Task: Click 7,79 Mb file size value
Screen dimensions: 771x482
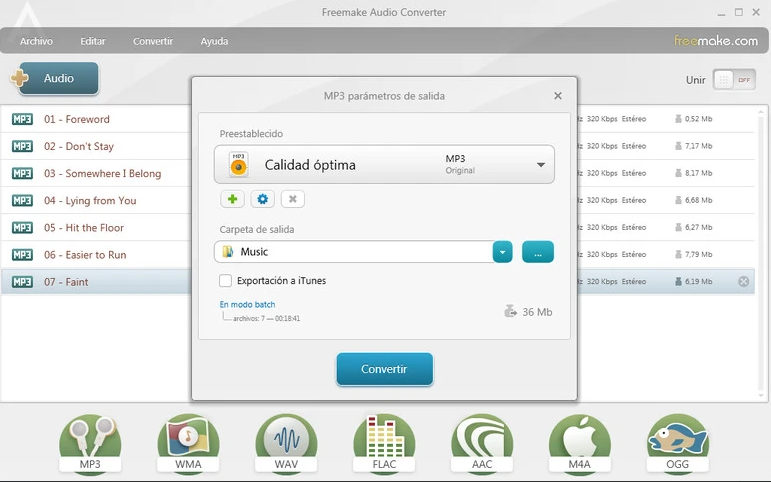Action: (x=698, y=254)
